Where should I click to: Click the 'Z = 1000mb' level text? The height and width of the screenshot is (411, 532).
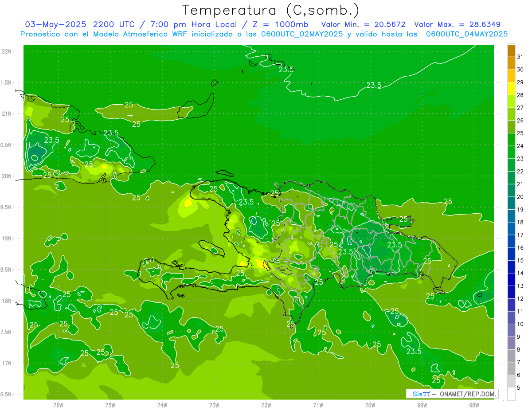click(x=280, y=24)
